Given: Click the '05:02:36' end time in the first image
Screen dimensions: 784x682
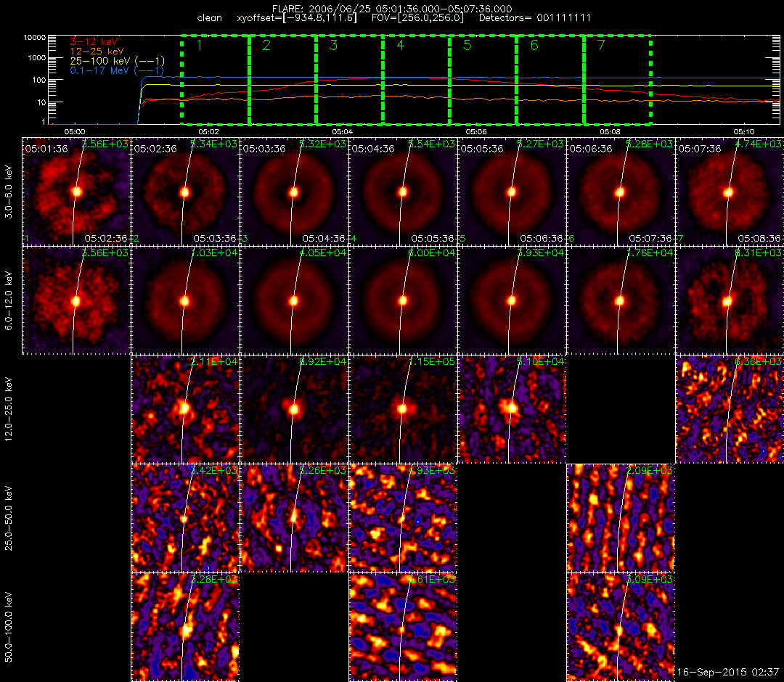Looking at the screenshot, I should pos(106,239).
